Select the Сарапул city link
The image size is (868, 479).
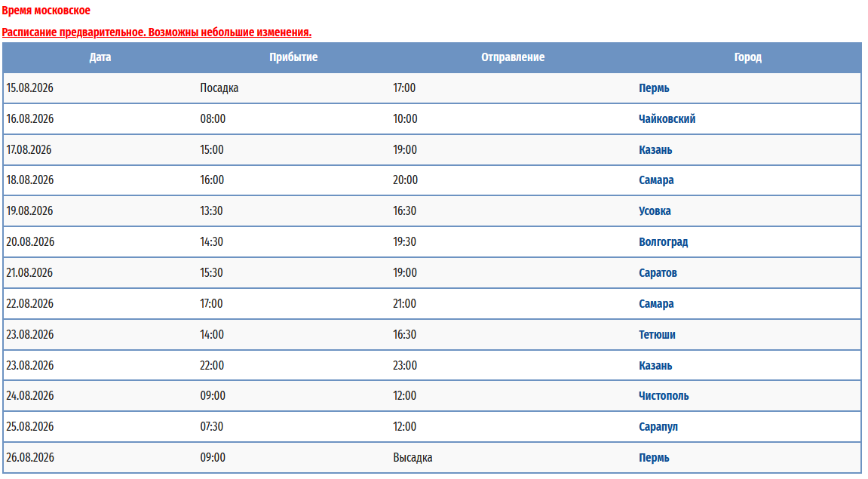(658, 427)
